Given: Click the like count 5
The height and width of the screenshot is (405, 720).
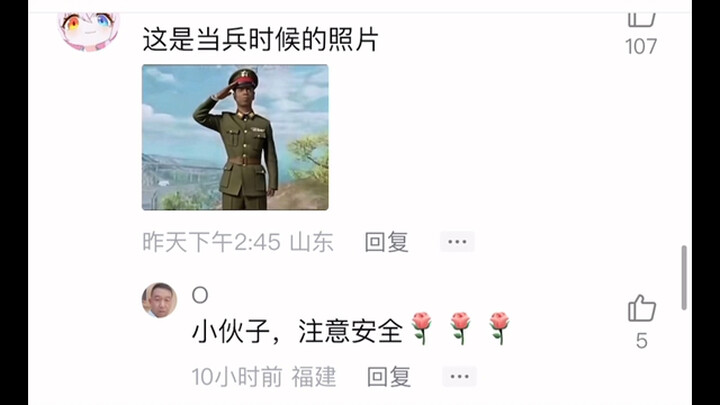Looking at the screenshot, I should 641,341.
